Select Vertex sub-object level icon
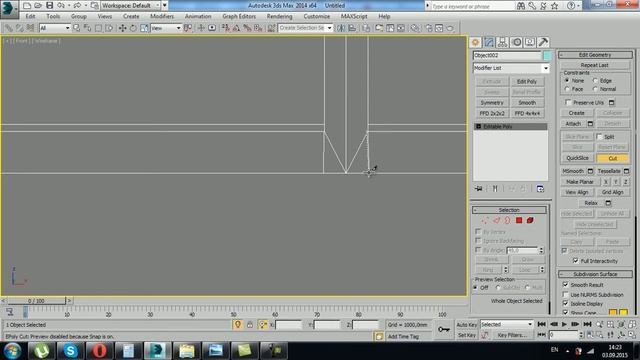 485,220
